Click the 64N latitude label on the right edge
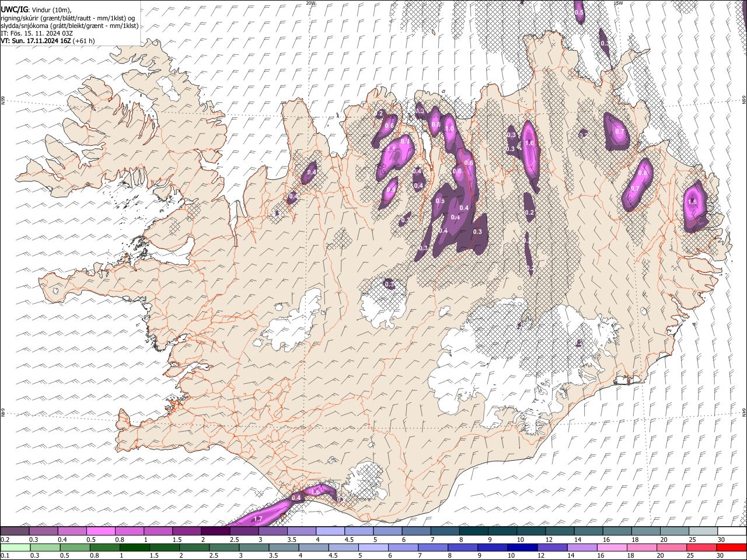Image resolution: width=747 pixels, height=560 pixels. point(744,412)
